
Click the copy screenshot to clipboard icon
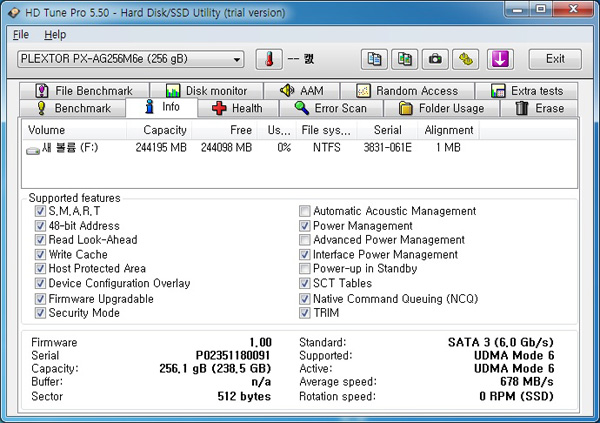tap(404, 59)
